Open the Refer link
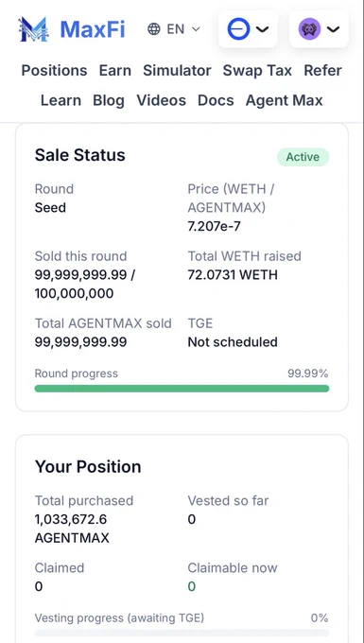The image size is (364, 643). click(322, 71)
